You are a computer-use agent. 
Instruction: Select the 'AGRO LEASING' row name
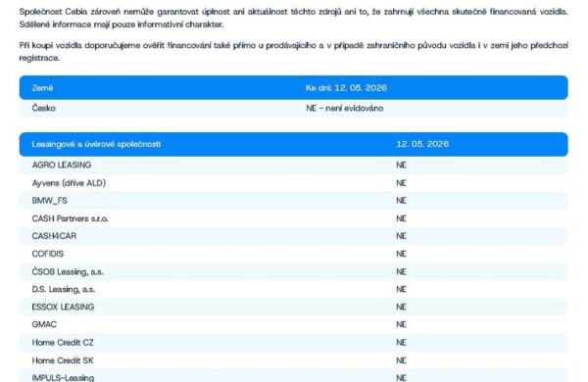point(62,165)
